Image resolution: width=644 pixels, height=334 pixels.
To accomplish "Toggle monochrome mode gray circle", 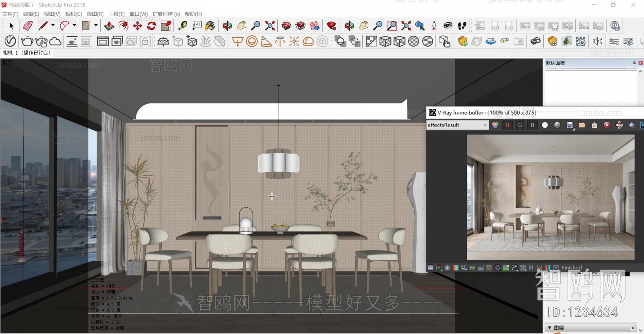I will [x=557, y=125].
